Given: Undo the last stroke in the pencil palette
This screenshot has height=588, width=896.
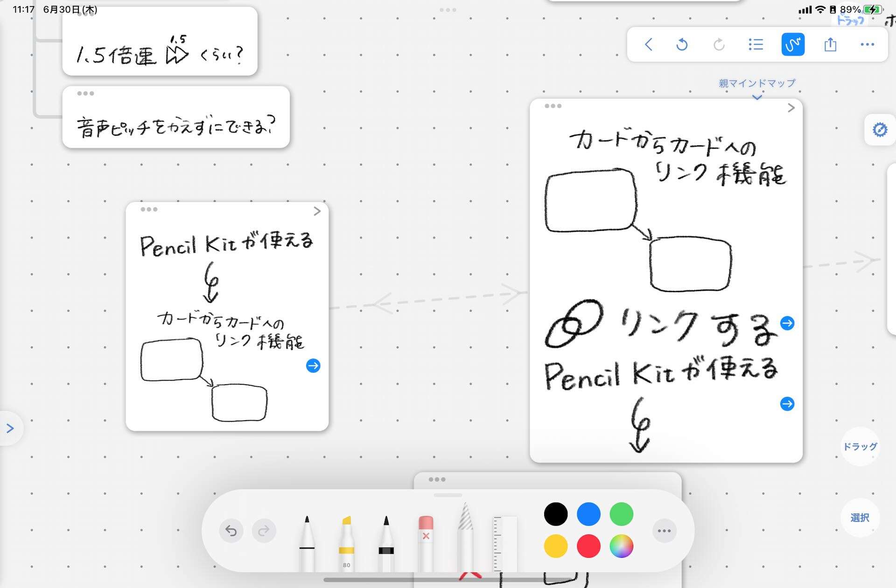Looking at the screenshot, I should click(x=231, y=531).
